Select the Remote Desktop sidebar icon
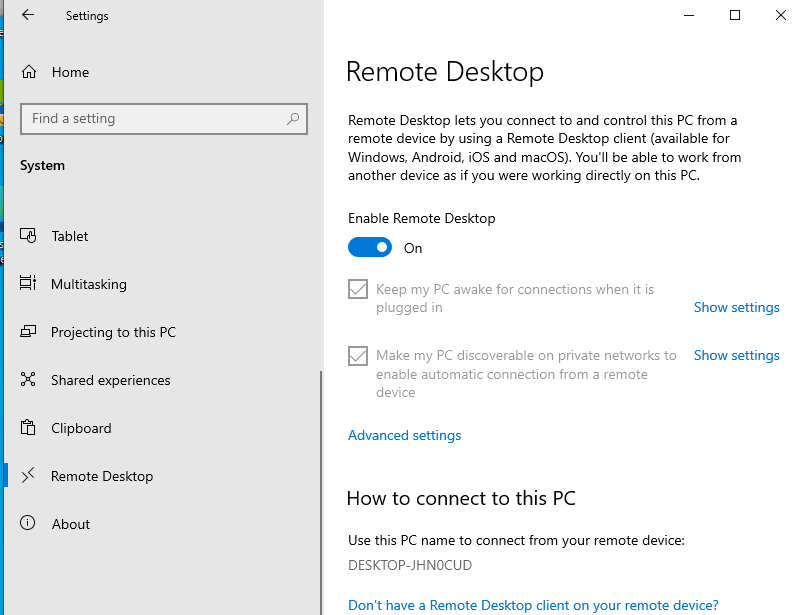Image resolution: width=797 pixels, height=615 pixels. [28, 475]
